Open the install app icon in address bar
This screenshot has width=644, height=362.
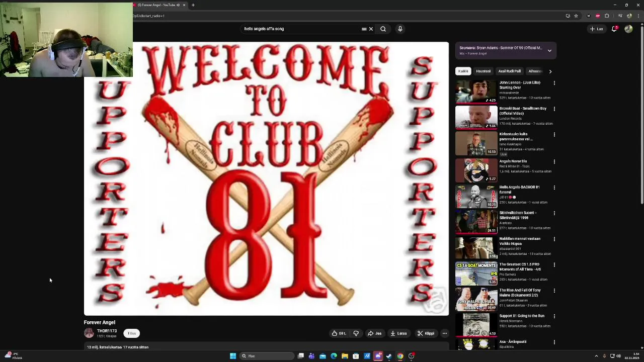568,16
